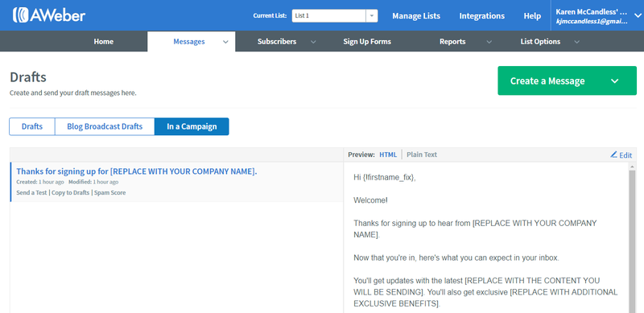Click 'Modified: 1 hour ago' text
644x313 pixels.
tap(93, 182)
